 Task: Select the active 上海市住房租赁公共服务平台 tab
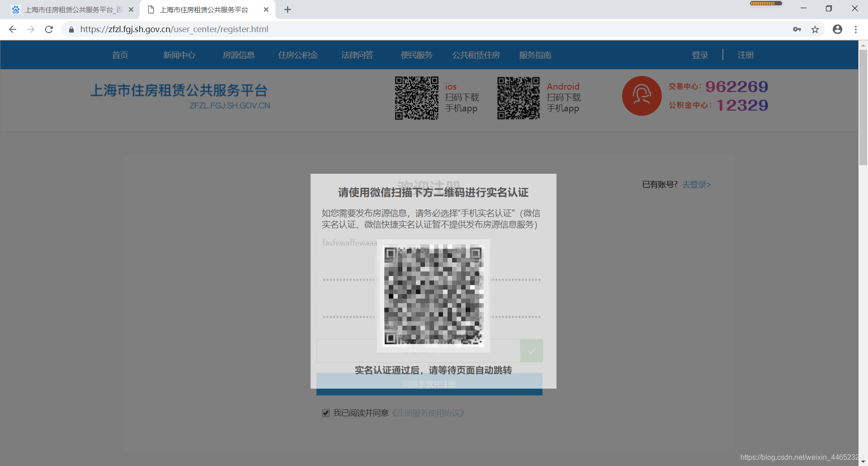(203, 10)
